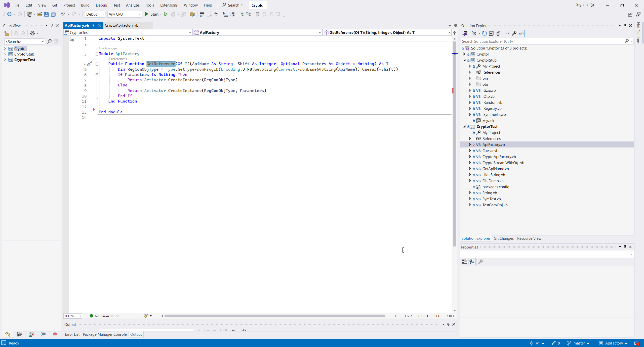This screenshot has width=644, height=347.
Task: Expand the Cryptor project in Solution Explorer
Action: coord(464,54)
